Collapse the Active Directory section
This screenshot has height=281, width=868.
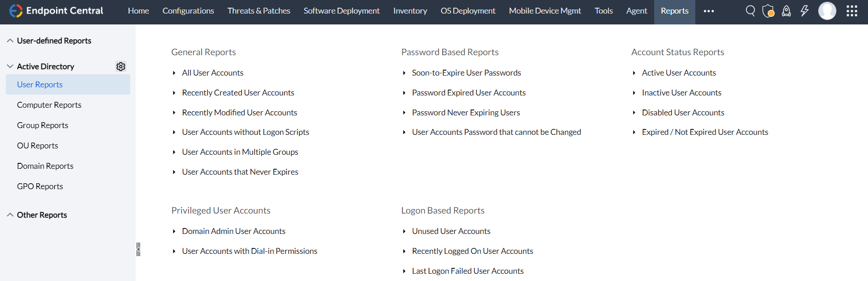pyautogui.click(x=10, y=67)
